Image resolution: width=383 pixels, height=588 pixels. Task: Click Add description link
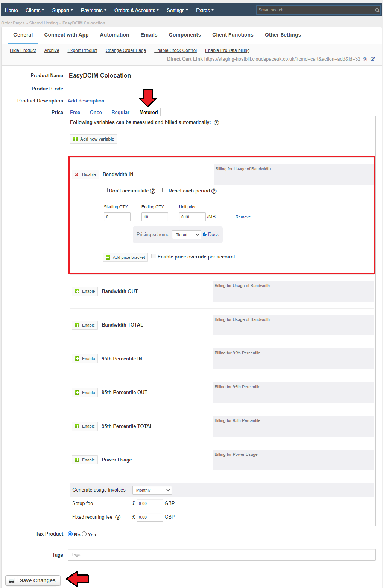pyautogui.click(x=86, y=101)
